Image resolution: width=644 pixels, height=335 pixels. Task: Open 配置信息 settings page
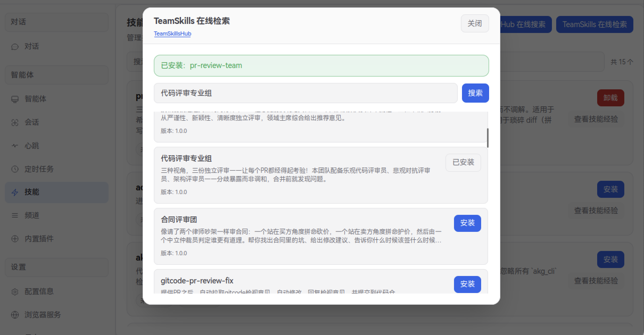click(x=57, y=292)
